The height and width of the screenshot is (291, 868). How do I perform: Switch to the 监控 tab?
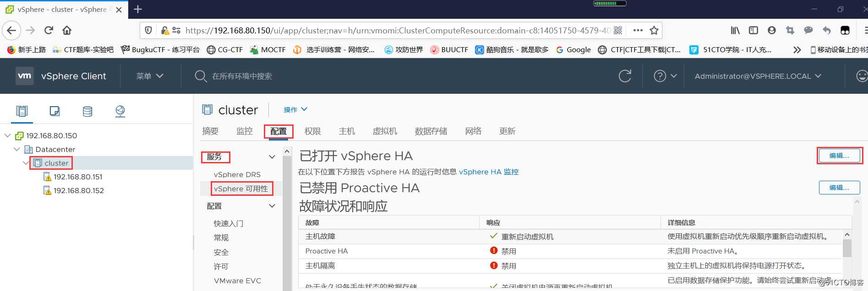tap(245, 131)
